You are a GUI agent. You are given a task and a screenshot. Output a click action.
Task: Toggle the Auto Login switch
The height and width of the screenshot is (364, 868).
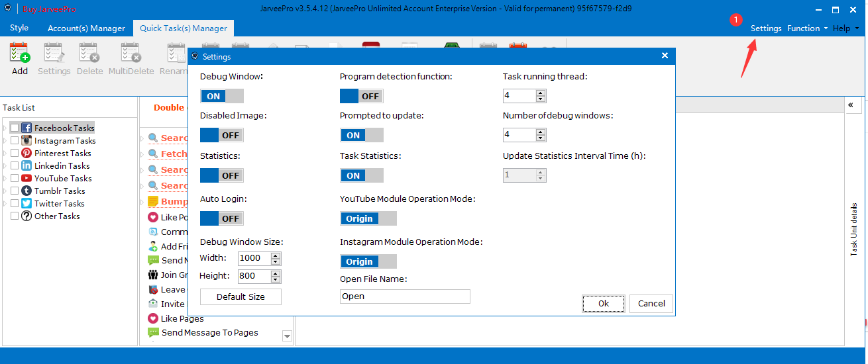(222, 218)
